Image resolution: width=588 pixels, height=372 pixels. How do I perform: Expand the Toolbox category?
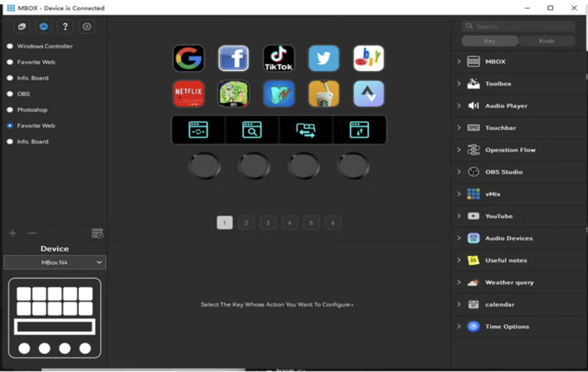(459, 83)
